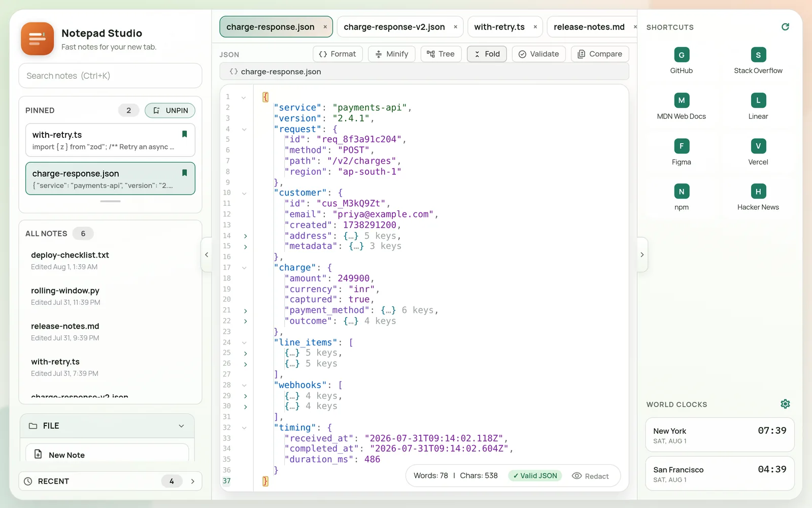The height and width of the screenshot is (508, 812).
Task: Click bookmark icon on pinned with-retry.ts
Action: point(184,134)
